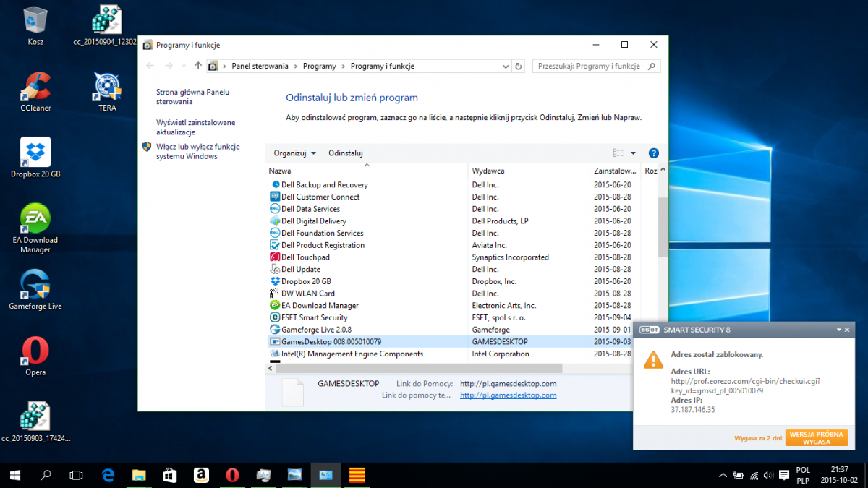Open Amazon from the taskbar
Screen dimensions: 868x488
201,475
